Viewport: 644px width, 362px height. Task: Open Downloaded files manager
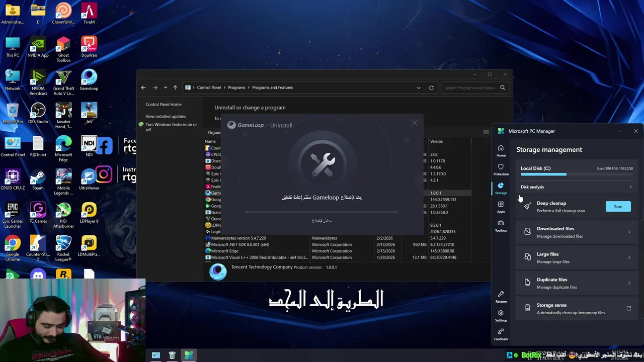[x=577, y=232]
